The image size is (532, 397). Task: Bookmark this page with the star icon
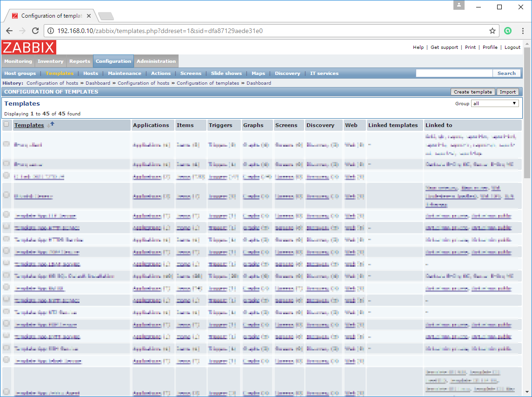492,31
